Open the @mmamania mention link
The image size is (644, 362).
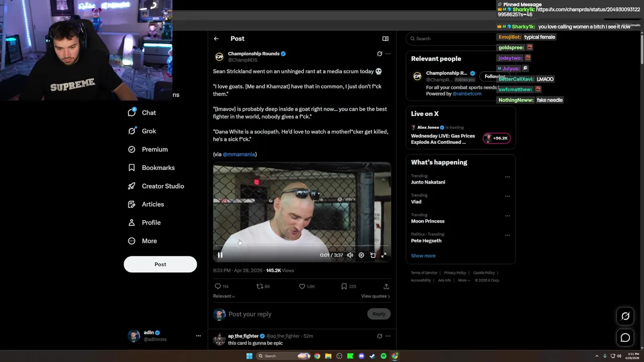coord(239,154)
